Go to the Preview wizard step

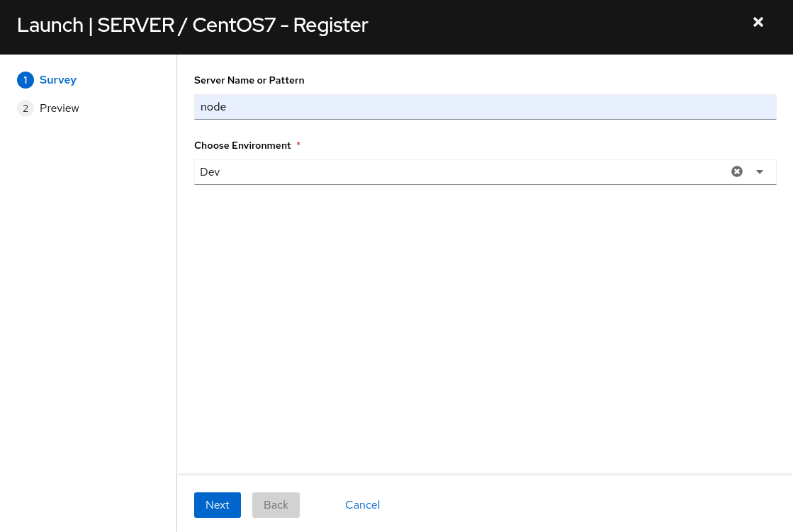click(59, 108)
